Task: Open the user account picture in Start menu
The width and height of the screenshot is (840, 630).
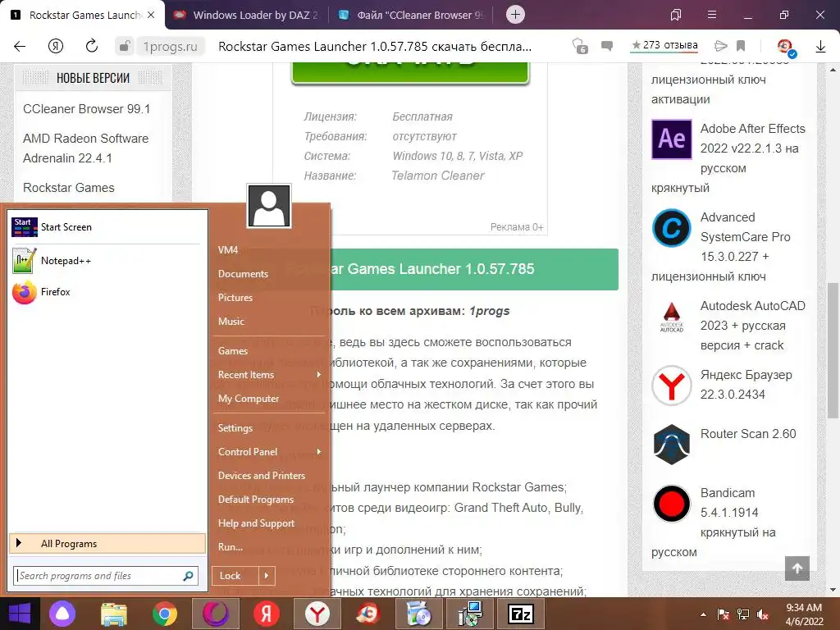Action: [269, 206]
